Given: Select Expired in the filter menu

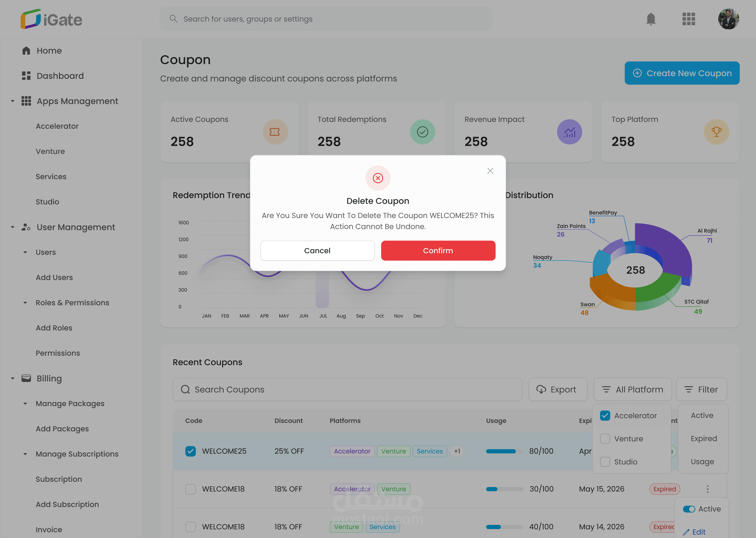Looking at the screenshot, I should (703, 439).
